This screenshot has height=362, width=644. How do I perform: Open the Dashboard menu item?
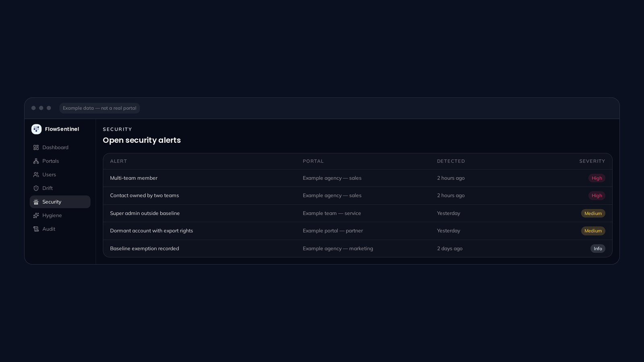tap(60, 148)
